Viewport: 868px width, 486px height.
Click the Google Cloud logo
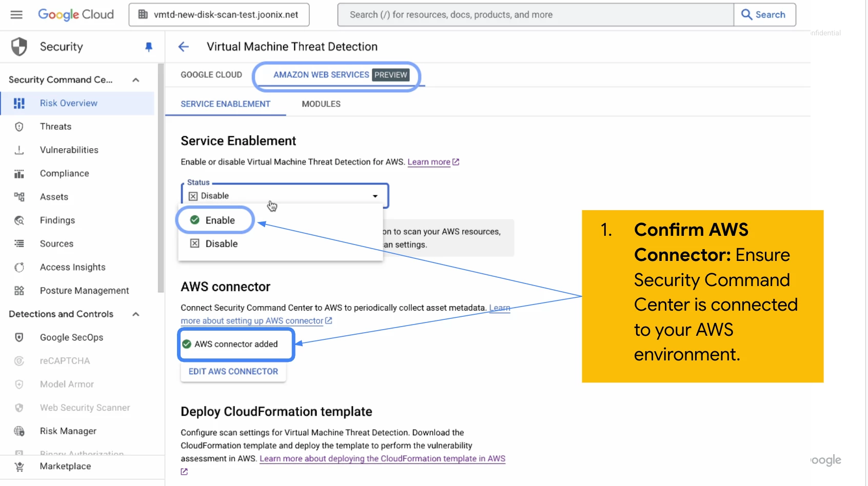76,14
